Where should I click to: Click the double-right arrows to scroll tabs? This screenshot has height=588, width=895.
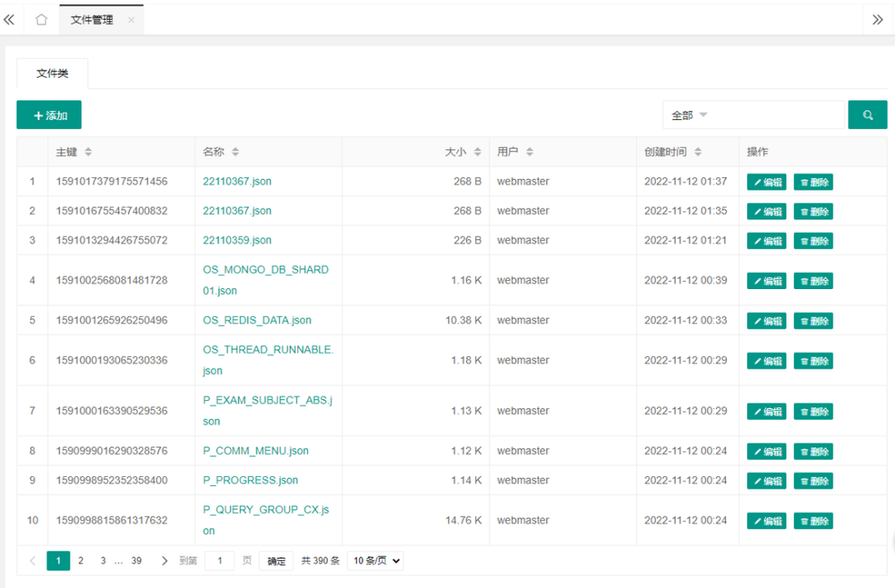tap(877, 20)
